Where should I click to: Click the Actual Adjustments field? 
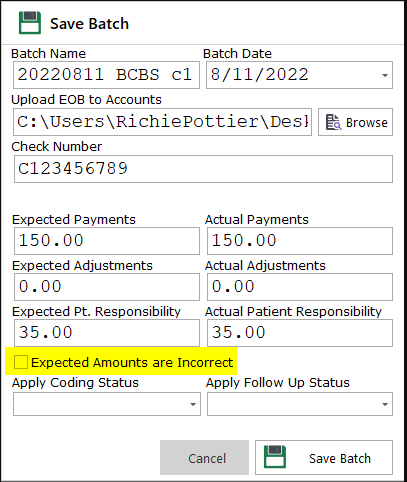[x=300, y=287]
